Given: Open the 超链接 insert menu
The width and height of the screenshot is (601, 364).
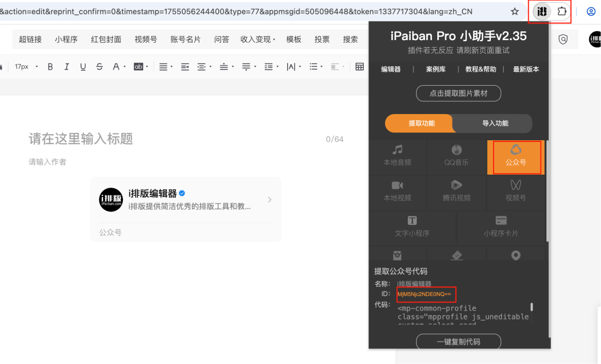Looking at the screenshot, I should (x=30, y=39).
